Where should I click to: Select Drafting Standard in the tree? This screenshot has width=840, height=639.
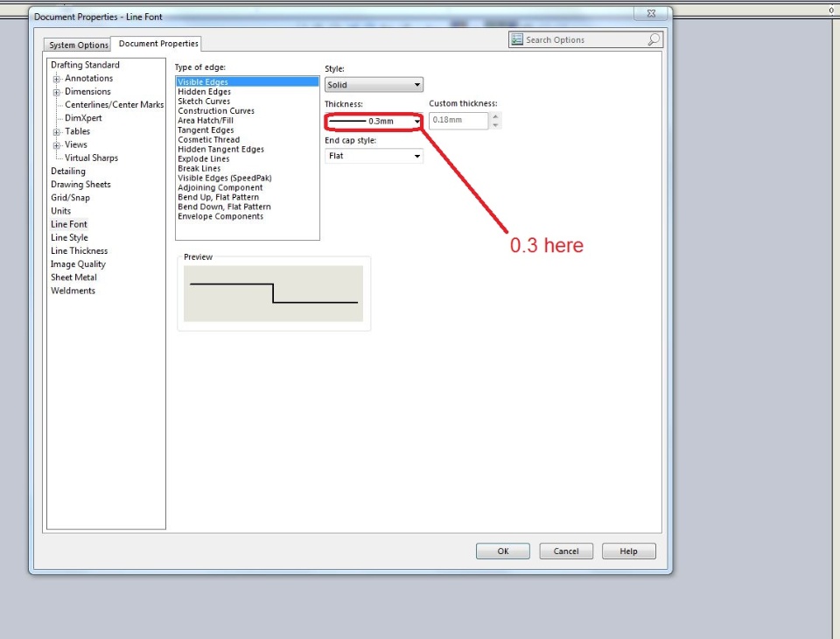click(85, 65)
